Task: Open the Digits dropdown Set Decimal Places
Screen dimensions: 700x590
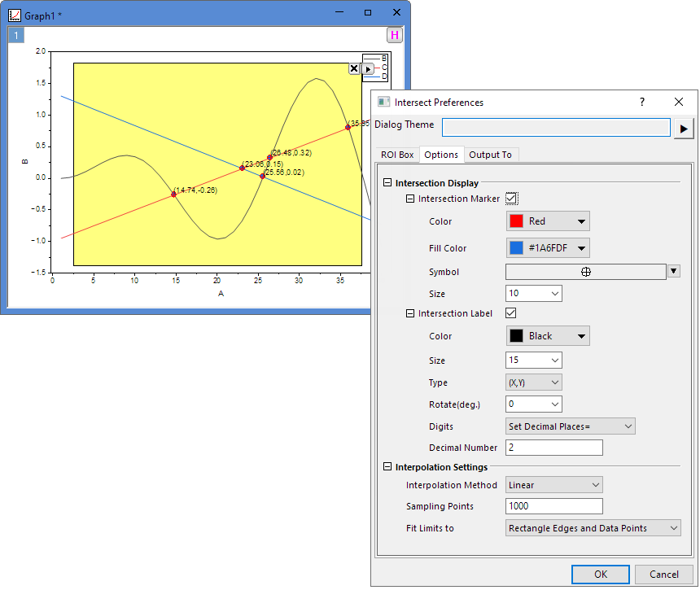Action: click(570, 426)
